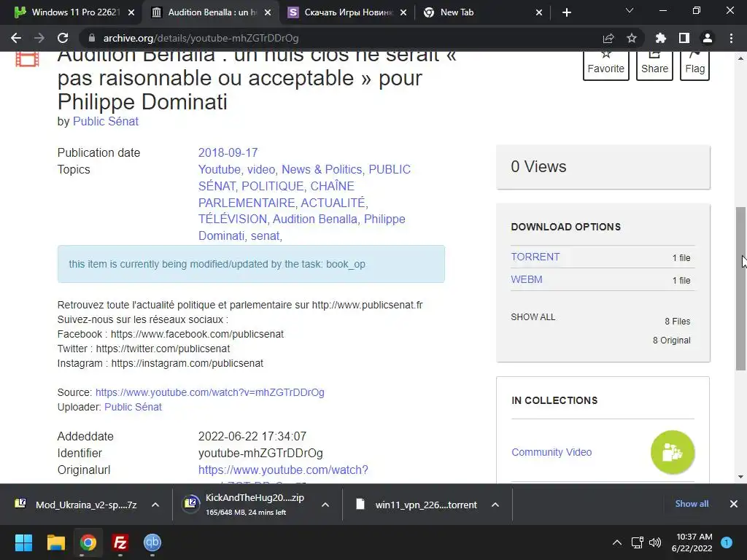This screenshot has height=560, width=747.
Task: Open the network status tray icon
Action: tap(637, 542)
